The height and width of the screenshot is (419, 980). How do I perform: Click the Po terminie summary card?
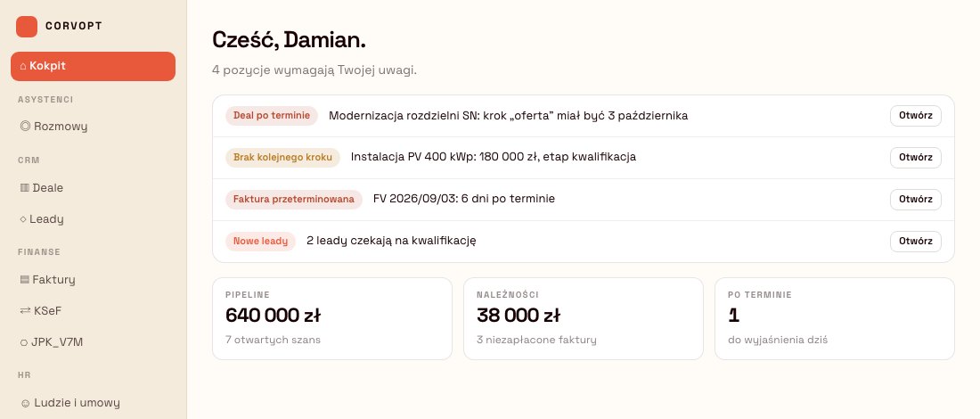(835, 319)
